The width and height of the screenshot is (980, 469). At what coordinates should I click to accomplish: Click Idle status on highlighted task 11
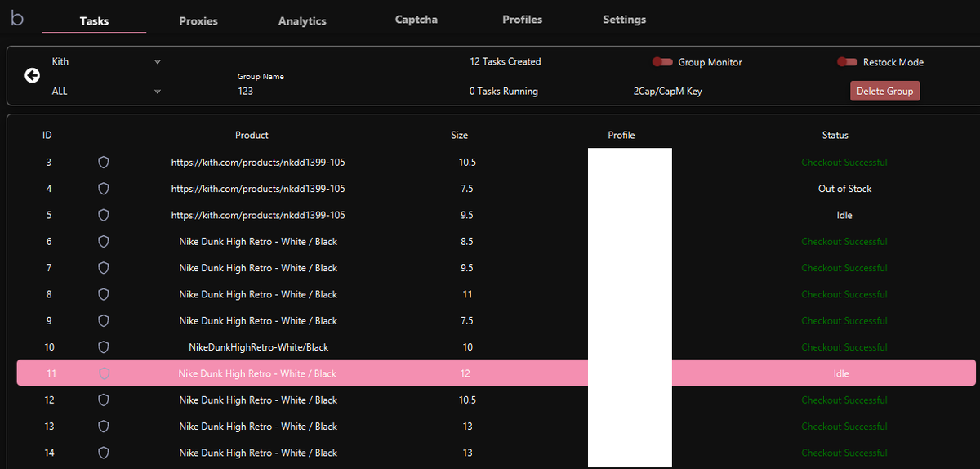tap(841, 373)
